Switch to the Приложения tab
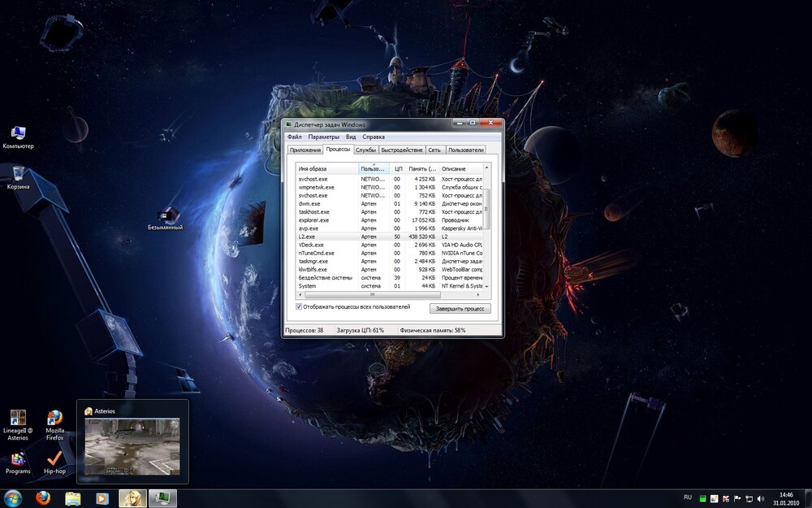Viewport: 812px width, 508px height. [305, 150]
